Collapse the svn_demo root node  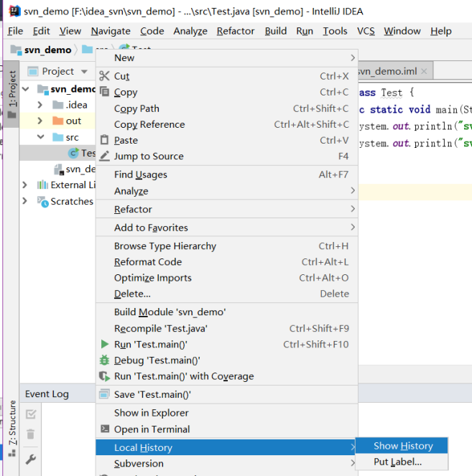point(26,89)
